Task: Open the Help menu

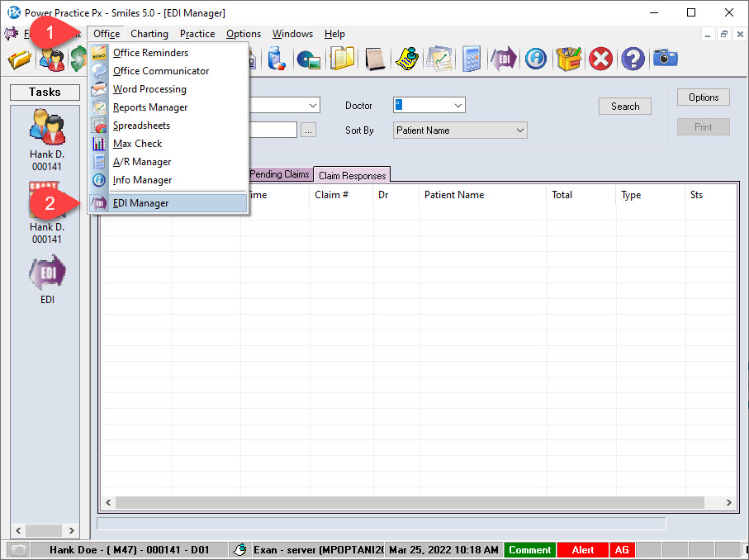Action: click(x=334, y=34)
